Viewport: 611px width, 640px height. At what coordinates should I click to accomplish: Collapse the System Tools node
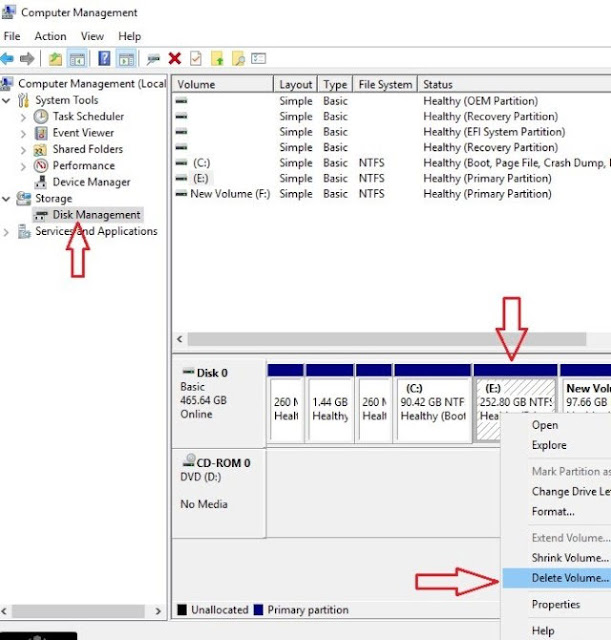6,100
